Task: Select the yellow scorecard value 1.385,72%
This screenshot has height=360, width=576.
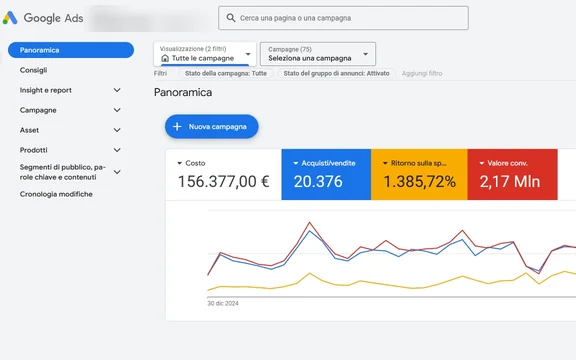Action: pyautogui.click(x=420, y=181)
